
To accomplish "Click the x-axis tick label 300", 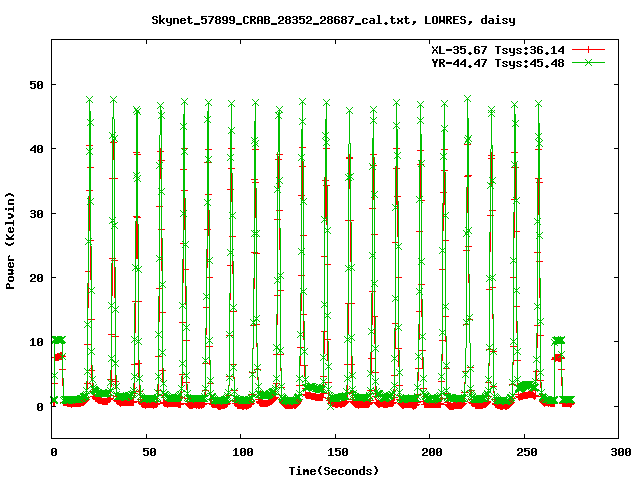I will pos(621,452).
